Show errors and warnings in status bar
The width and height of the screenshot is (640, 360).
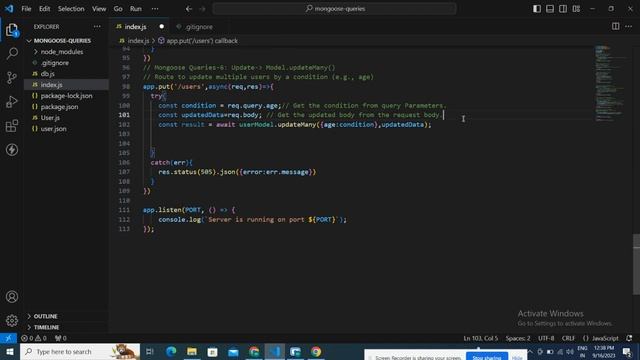33,338
